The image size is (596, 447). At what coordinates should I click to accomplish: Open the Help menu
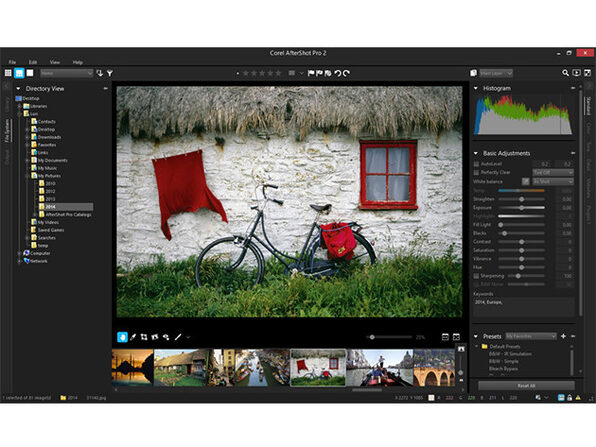click(x=78, y=62)
